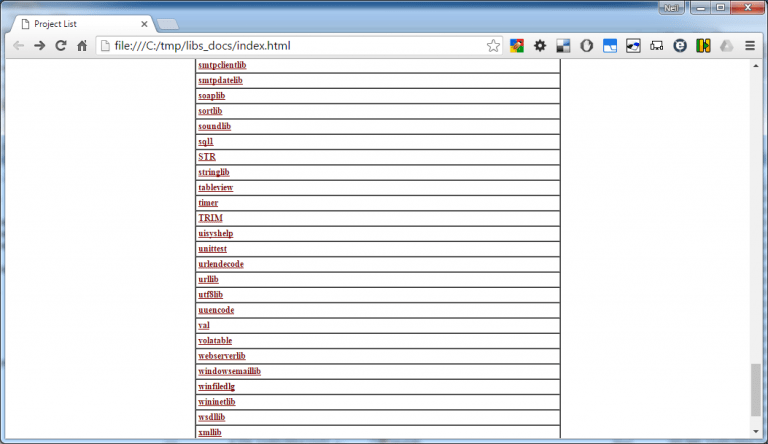This screenshot has height=444, width=768.
Task: Open the winfiledlg link
Action: coord(216,387)
